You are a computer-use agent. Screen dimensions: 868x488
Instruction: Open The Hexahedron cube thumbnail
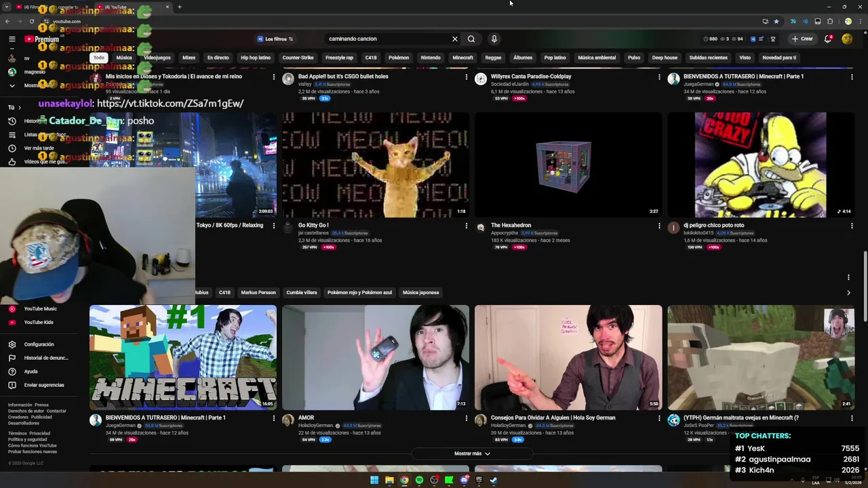click(568, 165)
